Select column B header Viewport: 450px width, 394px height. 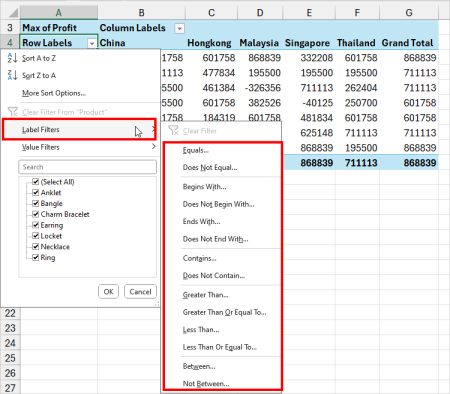[x=141, y=13]
